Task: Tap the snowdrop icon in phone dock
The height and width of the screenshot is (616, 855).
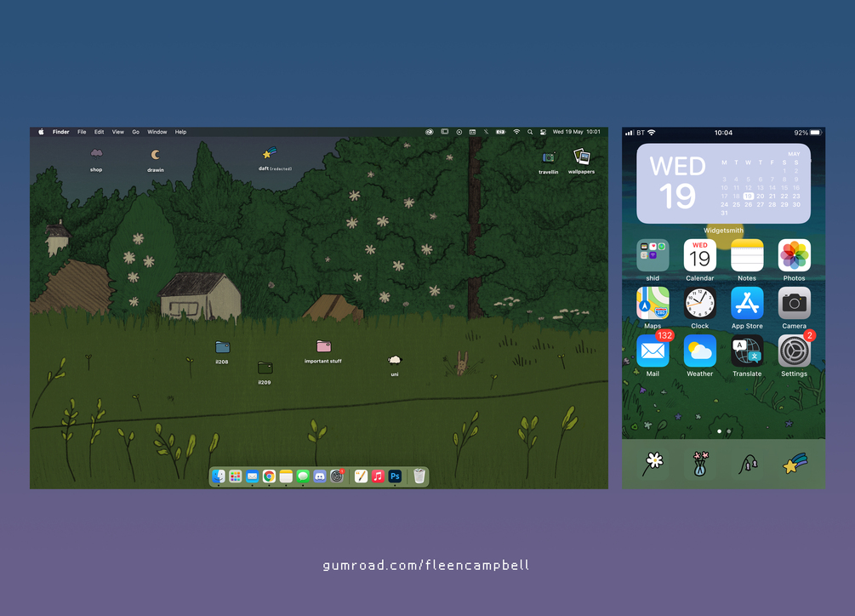Action: [748, 465]
